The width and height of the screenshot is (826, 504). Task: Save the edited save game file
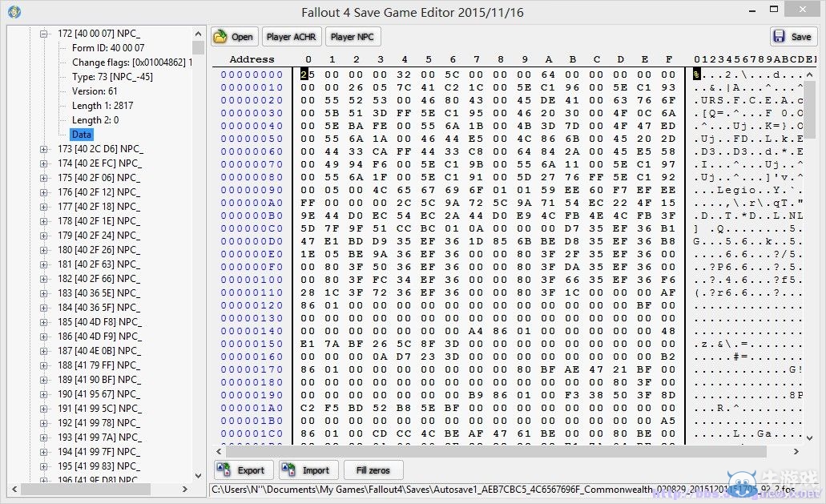(x=793, y=37)
